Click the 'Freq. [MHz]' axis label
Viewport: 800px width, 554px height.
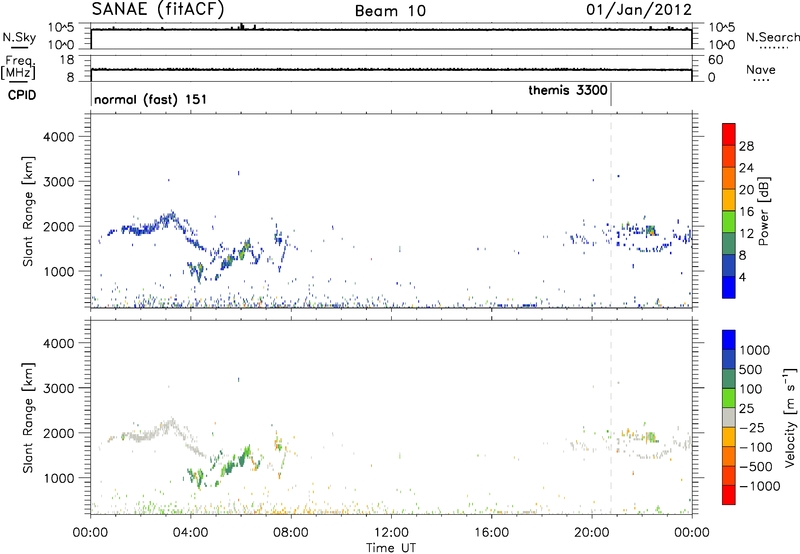click(x=19, y=68)
